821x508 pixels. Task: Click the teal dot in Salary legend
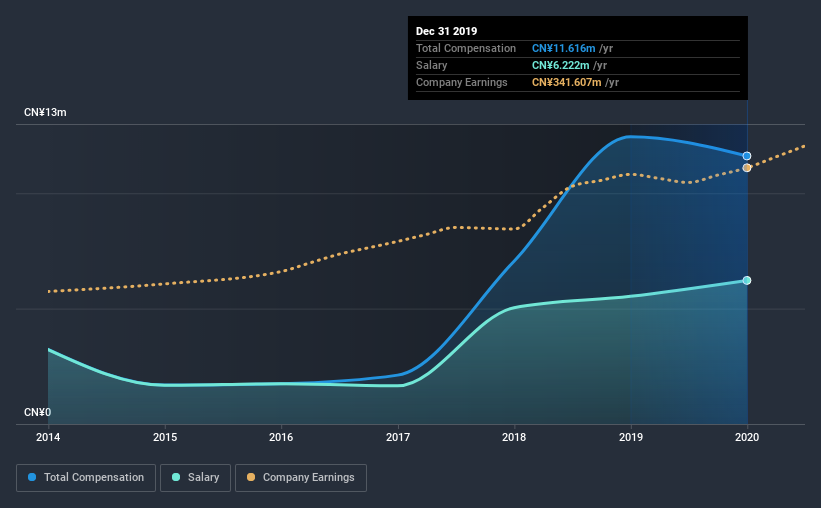pos(176,477)
